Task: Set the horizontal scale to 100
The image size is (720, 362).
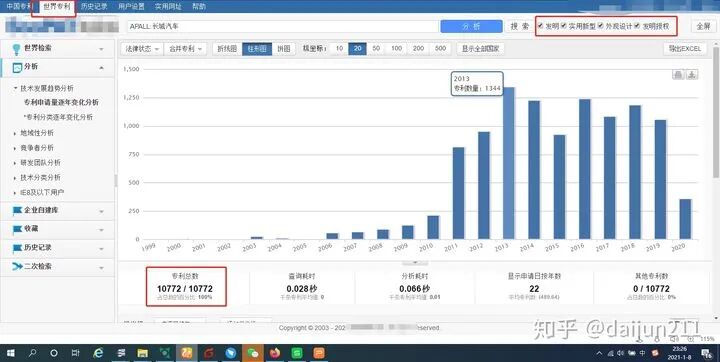Action: [x=396, y=48]
